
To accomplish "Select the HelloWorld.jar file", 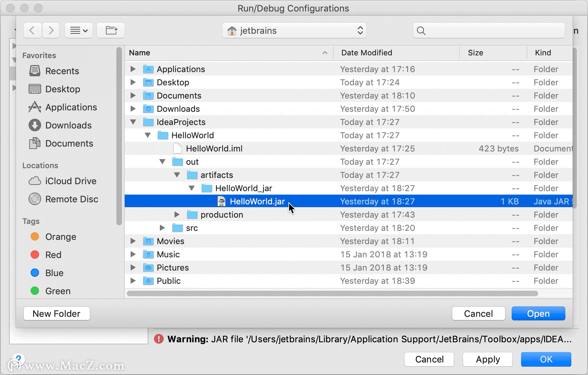I will [x=348, y=201].
